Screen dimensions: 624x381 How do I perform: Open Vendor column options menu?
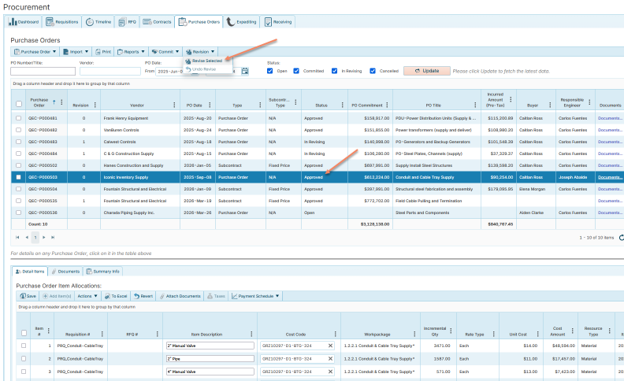click(x=174, y=105)
